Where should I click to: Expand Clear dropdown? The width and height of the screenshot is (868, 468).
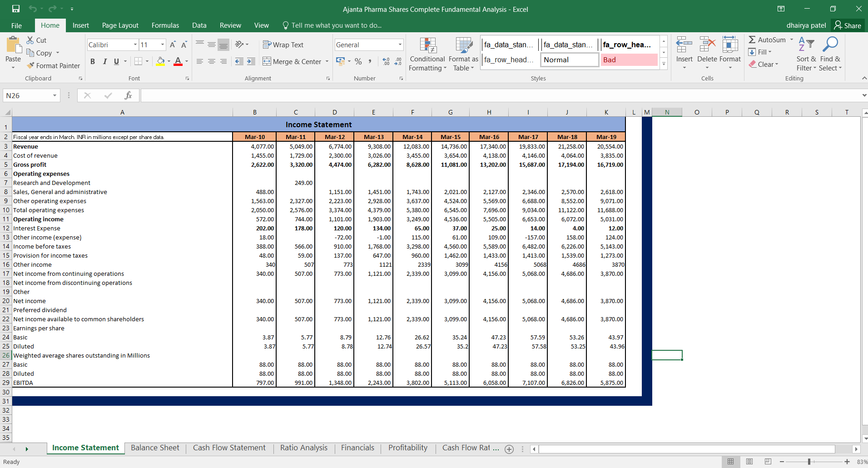click(777, 64)
